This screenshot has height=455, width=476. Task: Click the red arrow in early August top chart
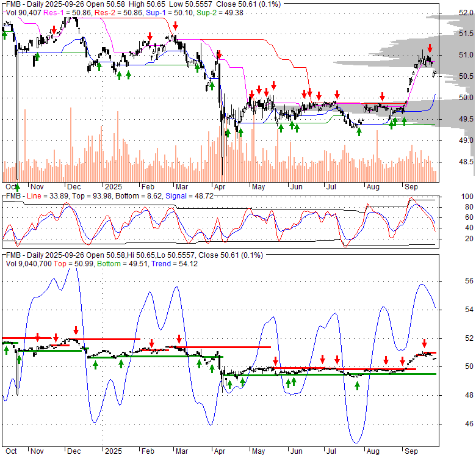383,97
